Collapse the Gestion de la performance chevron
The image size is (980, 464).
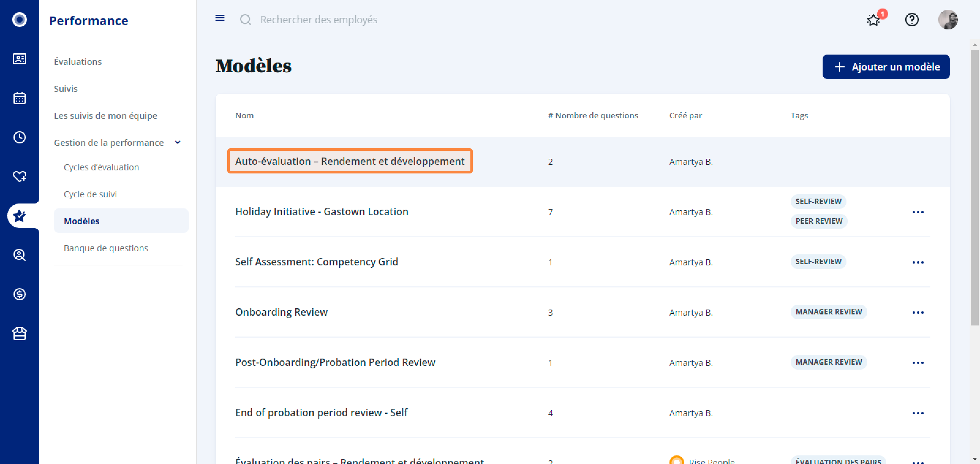(x=177, y=143)
